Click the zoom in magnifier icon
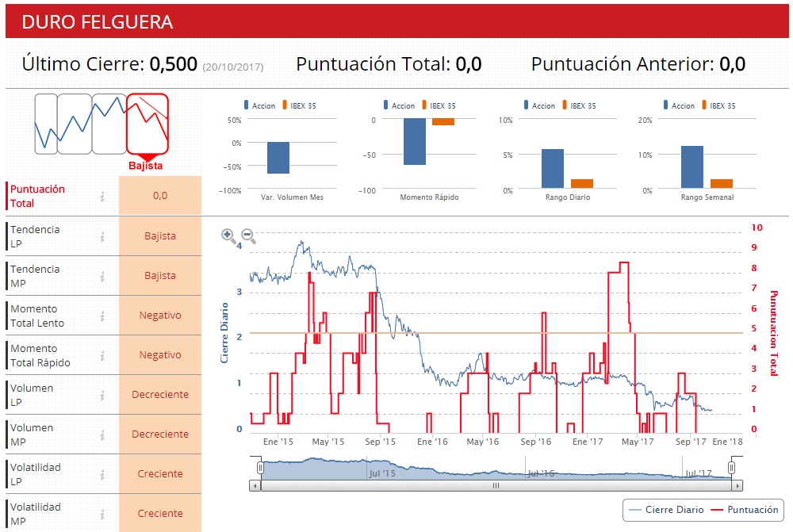793x532 pixels. 228,235
